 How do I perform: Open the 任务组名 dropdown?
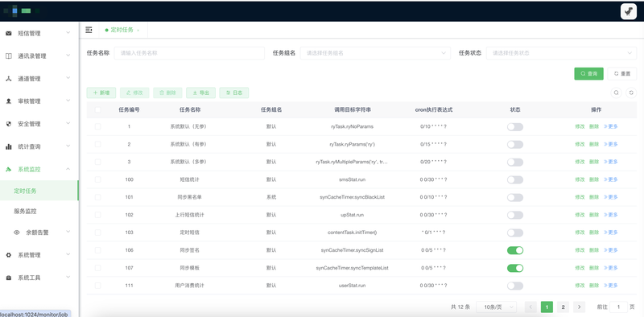click(x=375, y=53)
